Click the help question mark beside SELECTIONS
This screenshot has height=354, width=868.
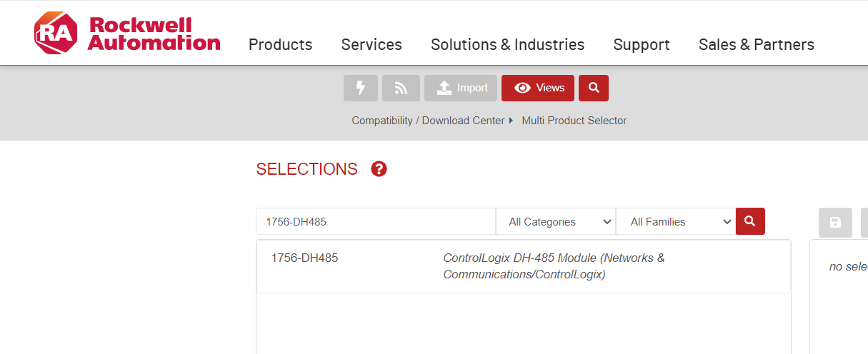(x=379, y=169)
